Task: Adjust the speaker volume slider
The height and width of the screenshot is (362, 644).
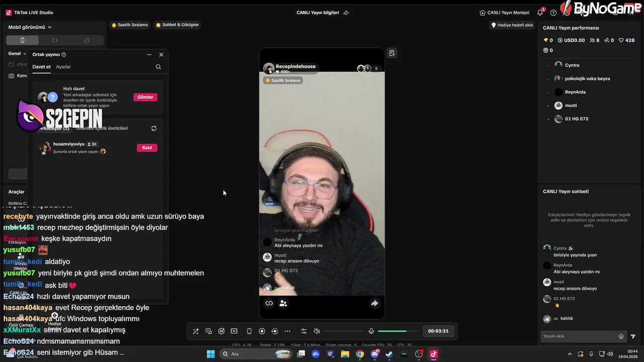Action: [343, 331]
